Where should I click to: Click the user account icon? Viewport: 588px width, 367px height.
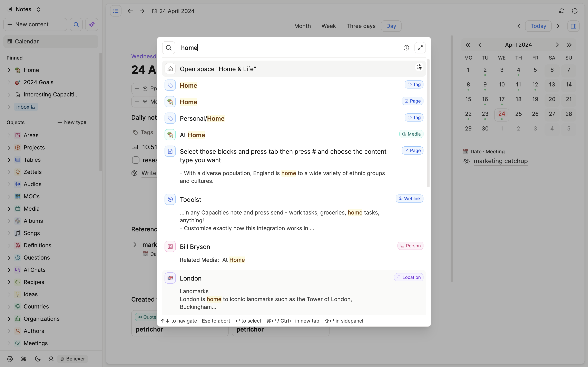pos(51,359)
